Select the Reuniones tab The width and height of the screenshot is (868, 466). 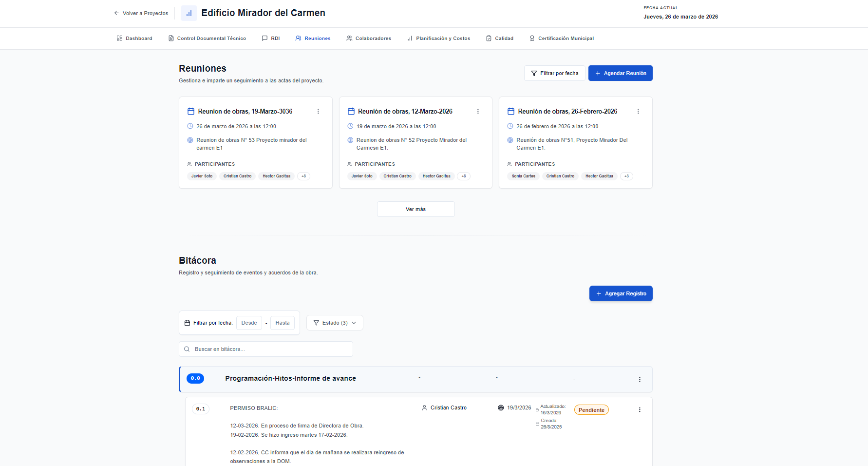point(313,39)
